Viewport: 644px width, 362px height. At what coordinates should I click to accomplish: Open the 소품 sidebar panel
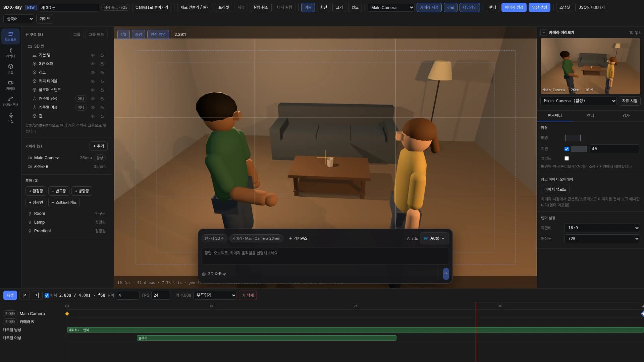(10, 69)
